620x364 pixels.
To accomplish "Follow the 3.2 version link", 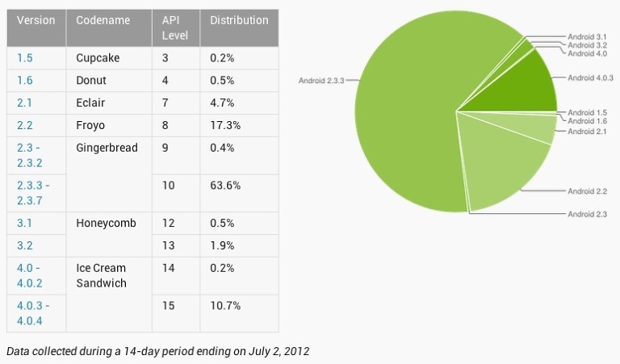I will click(23, 245).
